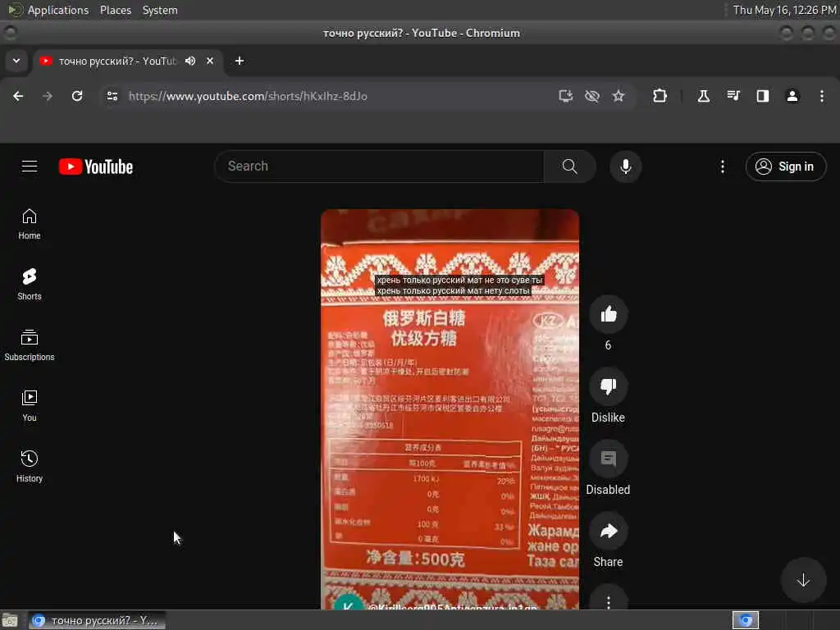This screenshot has height=630, width=840.
Task: Open media controls icon in toolbar
Action: pos(733,96)
